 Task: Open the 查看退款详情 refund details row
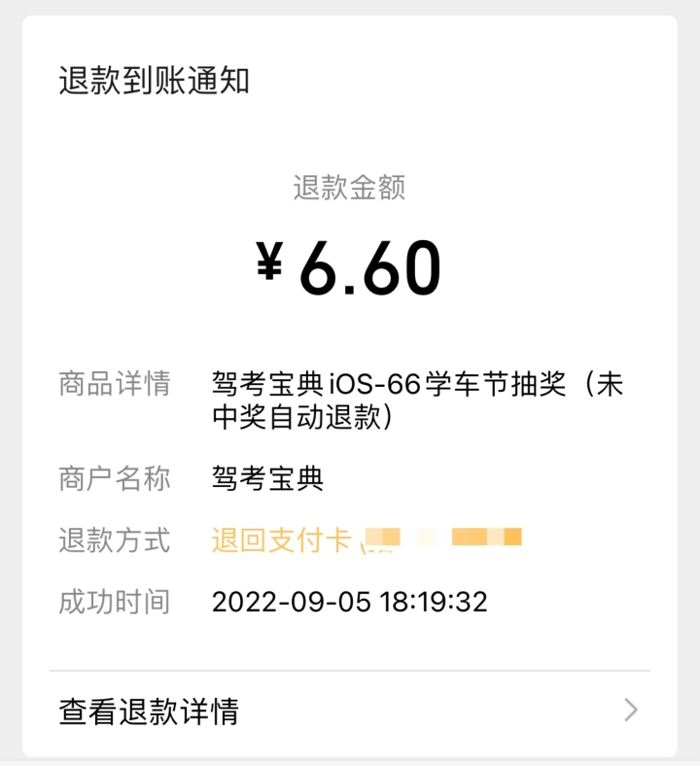pyautogui.click(x=349, y=711)
